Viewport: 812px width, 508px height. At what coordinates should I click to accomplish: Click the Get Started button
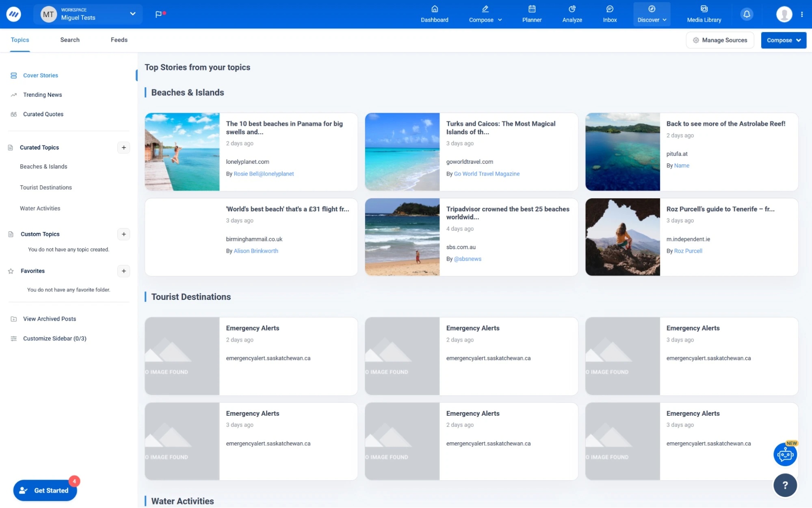tap(45, 490)
